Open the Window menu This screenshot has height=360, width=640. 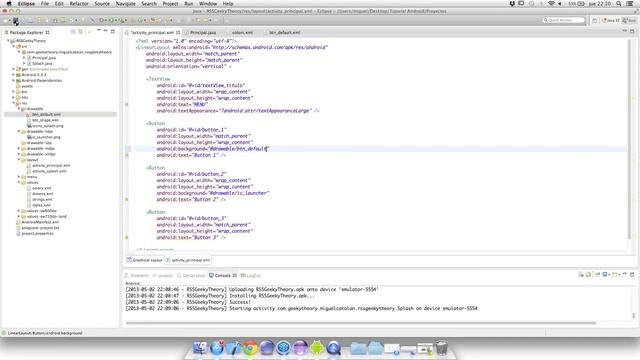pyautogui.click(x=208, y=4)
